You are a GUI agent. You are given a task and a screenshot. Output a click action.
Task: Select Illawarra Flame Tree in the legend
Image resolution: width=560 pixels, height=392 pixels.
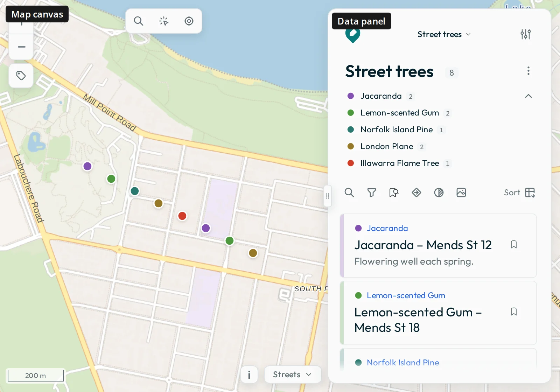point(399,163)
